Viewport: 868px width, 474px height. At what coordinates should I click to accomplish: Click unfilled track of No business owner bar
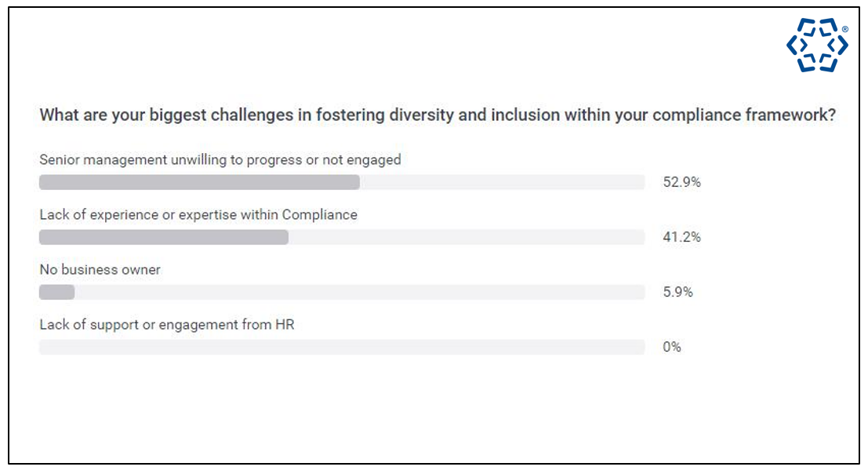359,292
